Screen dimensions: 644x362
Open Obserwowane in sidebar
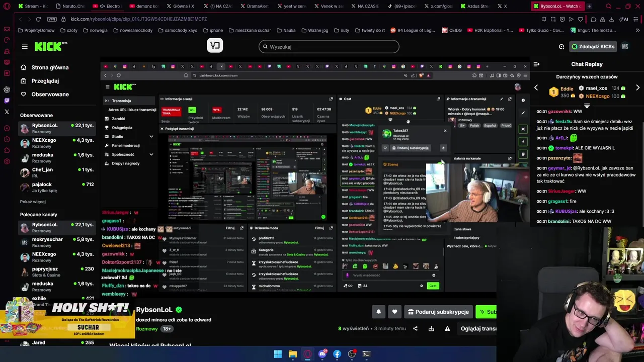click(44, 95)
